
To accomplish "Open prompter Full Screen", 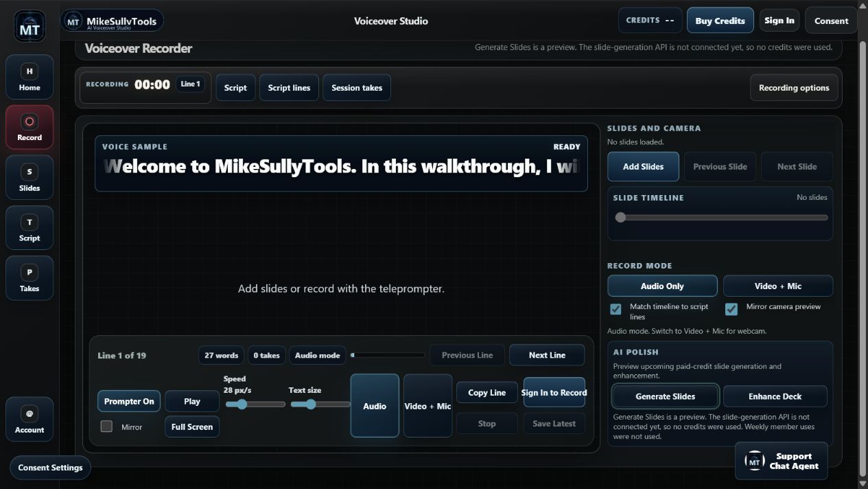I will (192, 427).
